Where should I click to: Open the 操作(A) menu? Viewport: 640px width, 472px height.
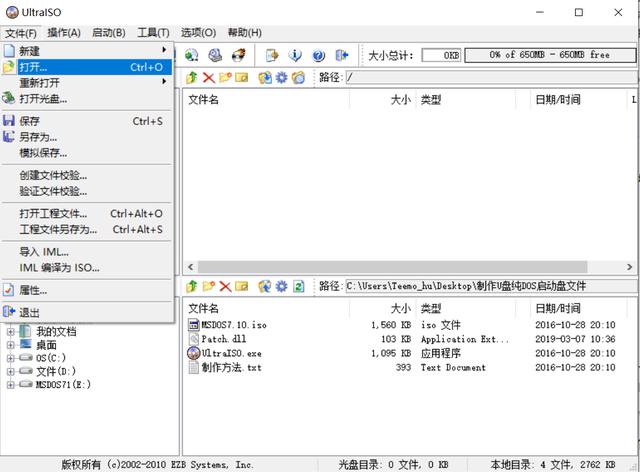pyautogui.click(x=64, y=33)
